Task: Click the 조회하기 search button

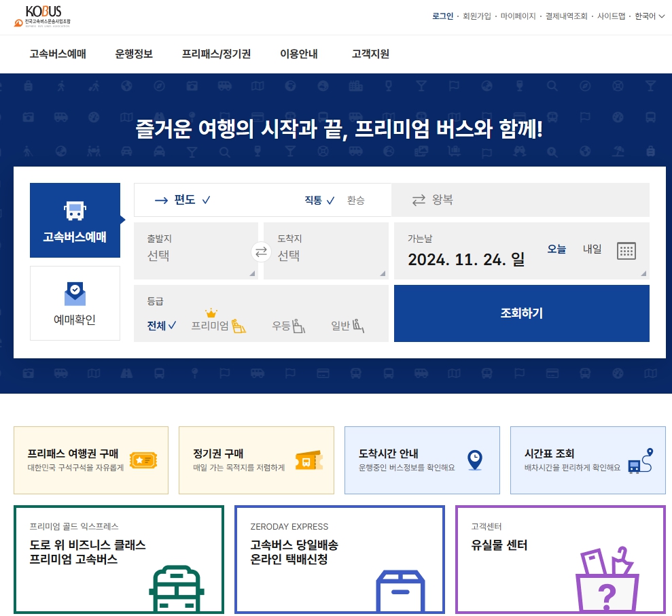Action: click(520, 313)
